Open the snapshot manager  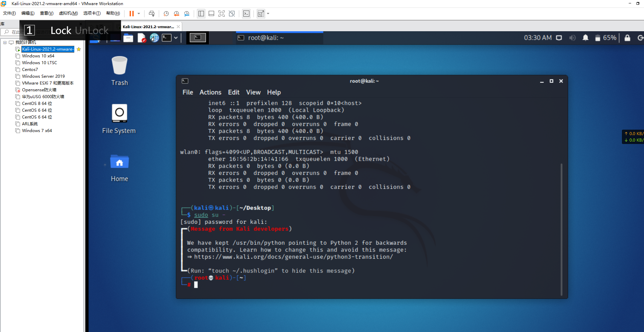click(x=187, y=14)
